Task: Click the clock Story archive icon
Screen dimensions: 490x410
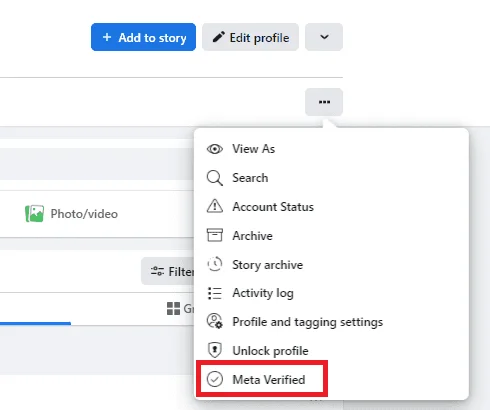Action: (x=215, y=264)
